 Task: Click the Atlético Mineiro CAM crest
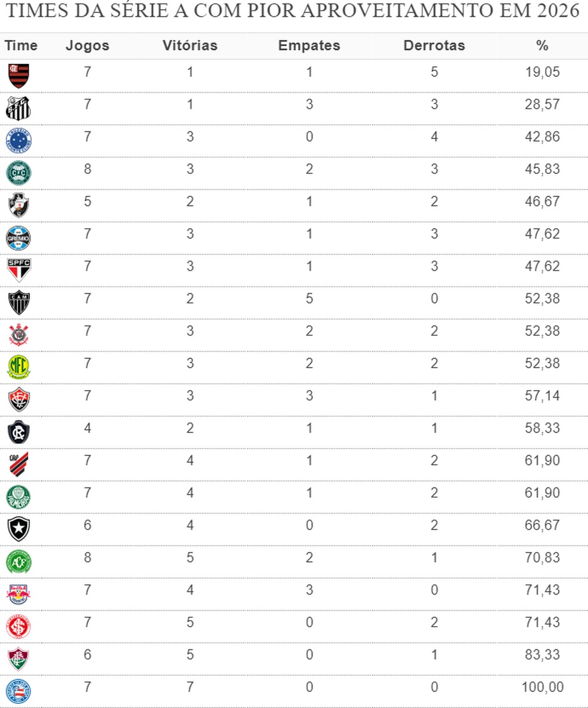click(x=19, y=302)
